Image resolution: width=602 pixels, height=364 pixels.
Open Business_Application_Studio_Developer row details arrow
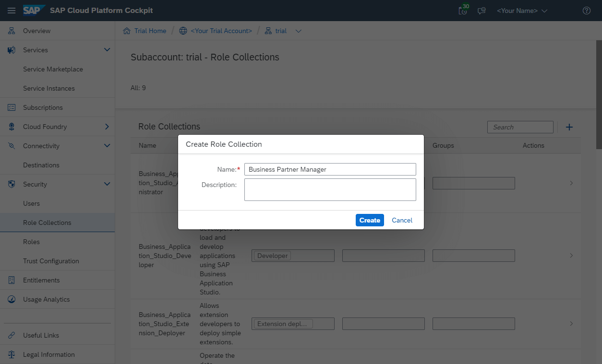[x=571, y=256]
